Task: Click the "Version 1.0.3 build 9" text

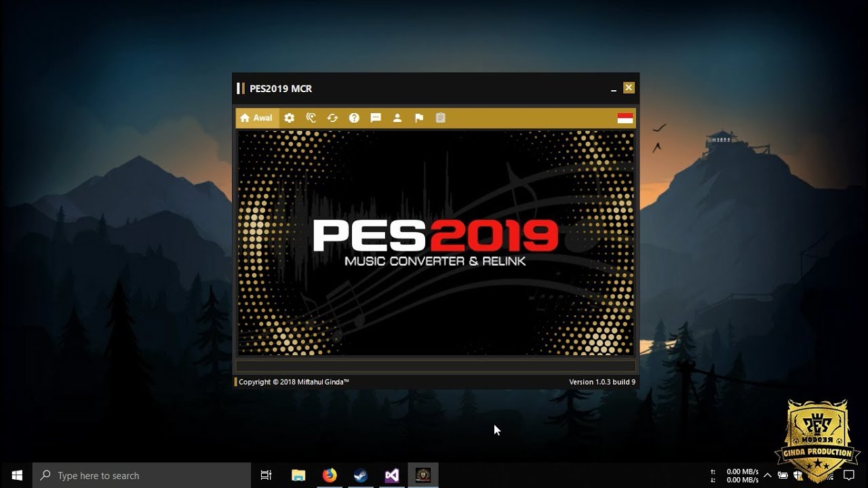Action: pos(602,382)
